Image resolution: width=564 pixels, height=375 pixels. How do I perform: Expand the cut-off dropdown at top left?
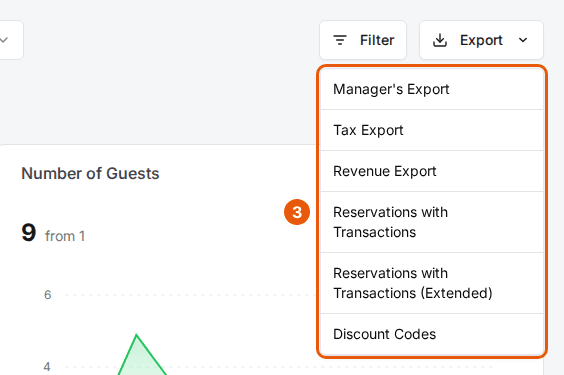(11, 40)
